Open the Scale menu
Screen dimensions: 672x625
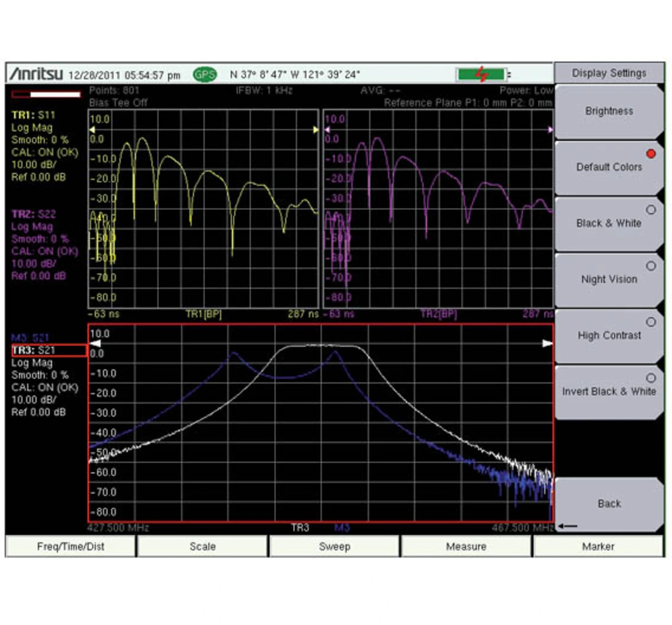point(203,546)
